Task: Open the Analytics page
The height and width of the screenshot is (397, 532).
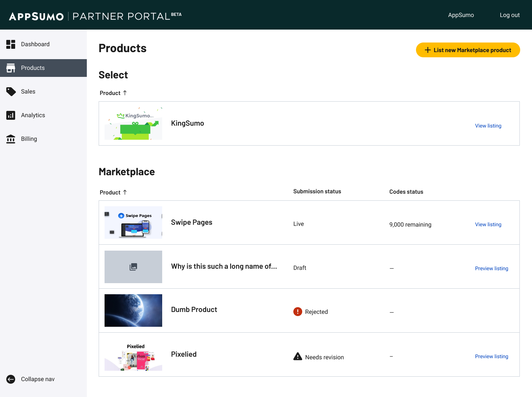Action: tap(43, 115)
